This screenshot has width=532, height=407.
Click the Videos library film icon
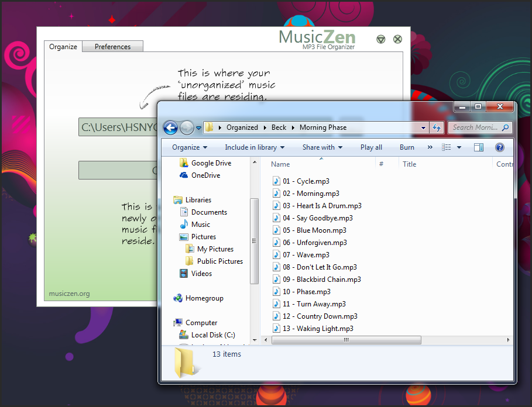(x=184, y=274)
